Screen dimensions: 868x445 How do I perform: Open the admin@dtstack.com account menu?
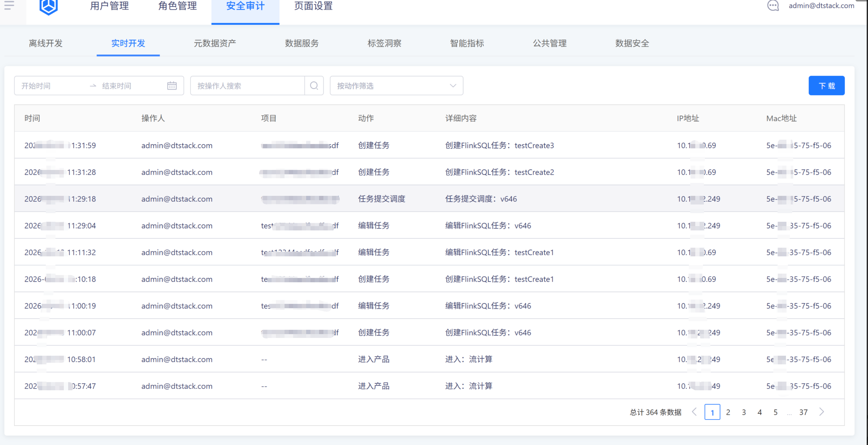821,5
